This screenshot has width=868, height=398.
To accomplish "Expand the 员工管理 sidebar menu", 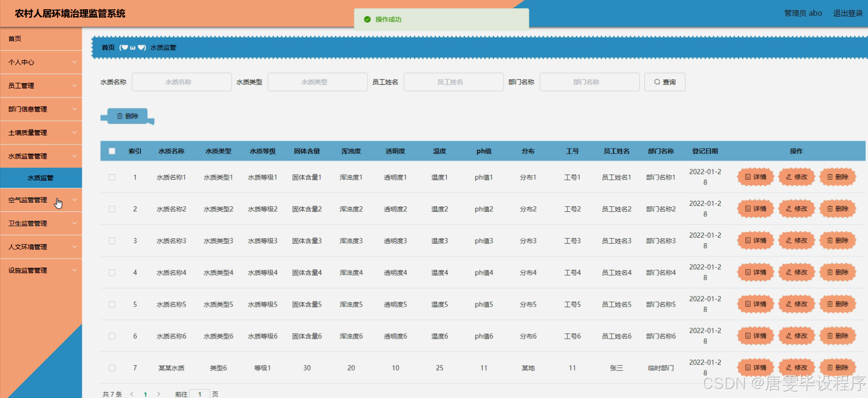I will click(x=41, y=85).
